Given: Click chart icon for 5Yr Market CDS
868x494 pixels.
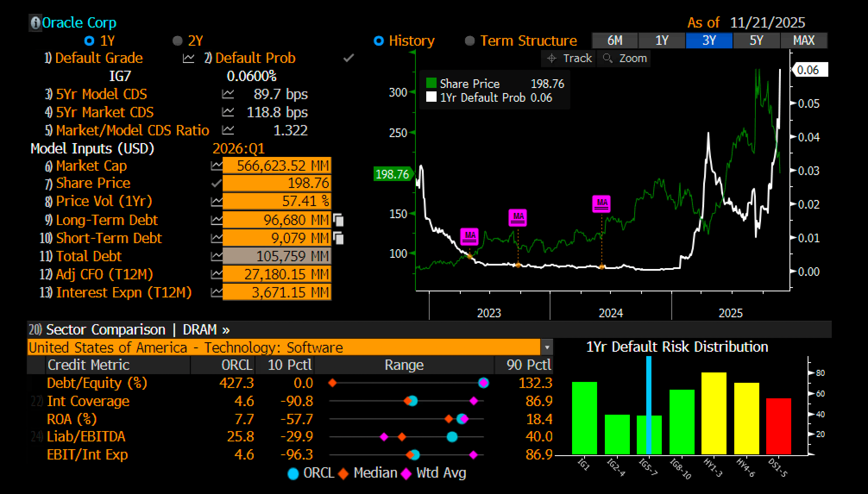Looking at the screenshot, I should pos(228,112).
